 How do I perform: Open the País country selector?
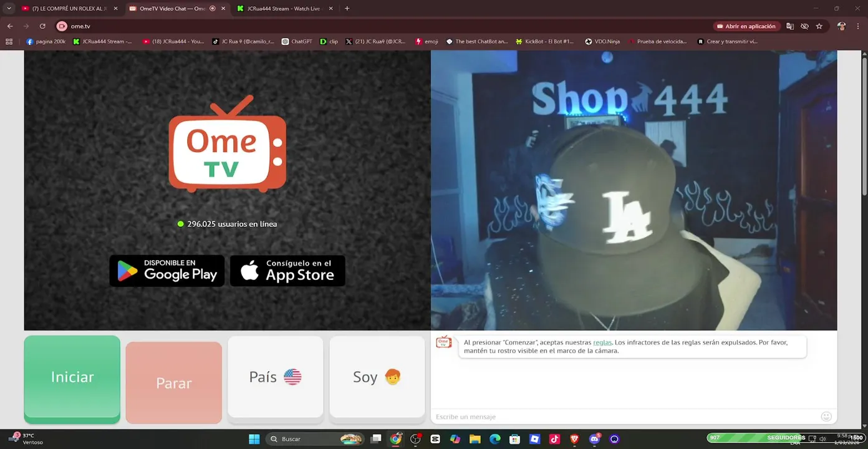click(276, 377)
